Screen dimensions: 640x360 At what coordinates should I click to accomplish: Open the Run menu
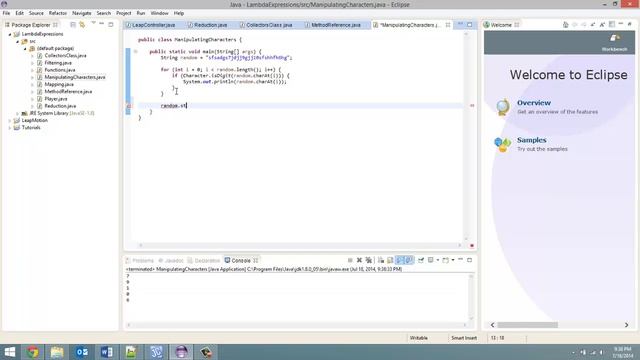141,13
